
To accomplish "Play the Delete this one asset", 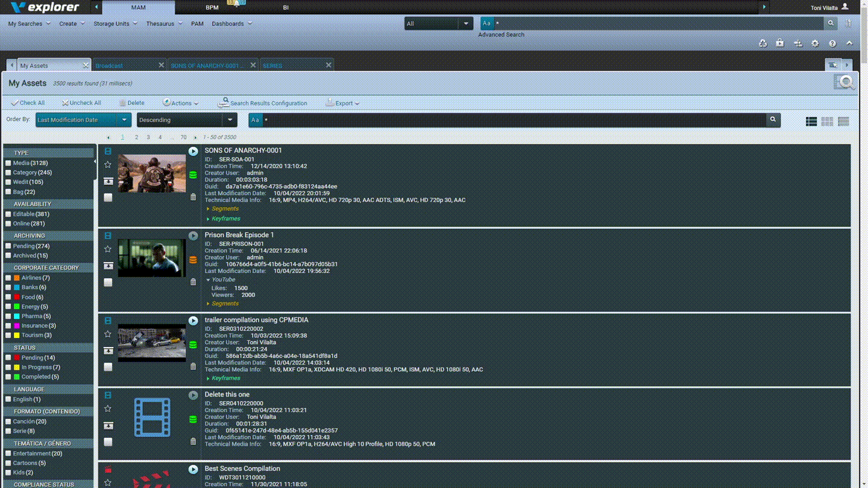I will point(193,395).
